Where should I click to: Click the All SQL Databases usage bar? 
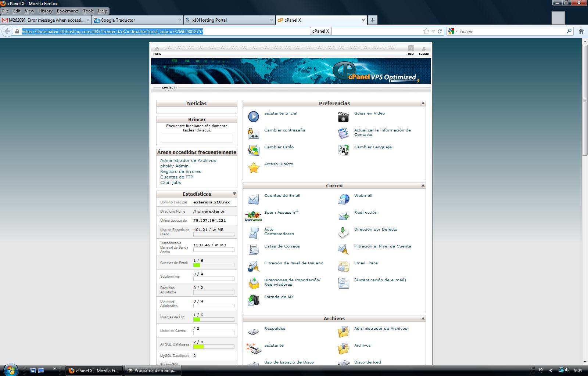pos(214,347)
